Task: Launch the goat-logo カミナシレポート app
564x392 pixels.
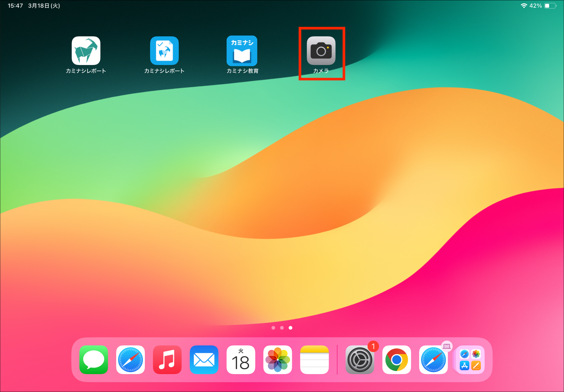Action: click(x=86, y=51)
